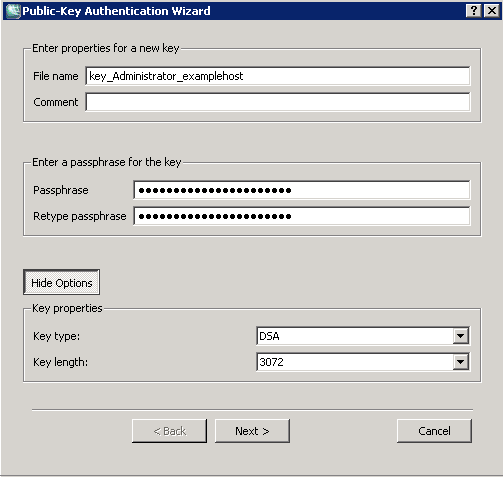Click the 'Key properties' group heading

click(67, 308)
